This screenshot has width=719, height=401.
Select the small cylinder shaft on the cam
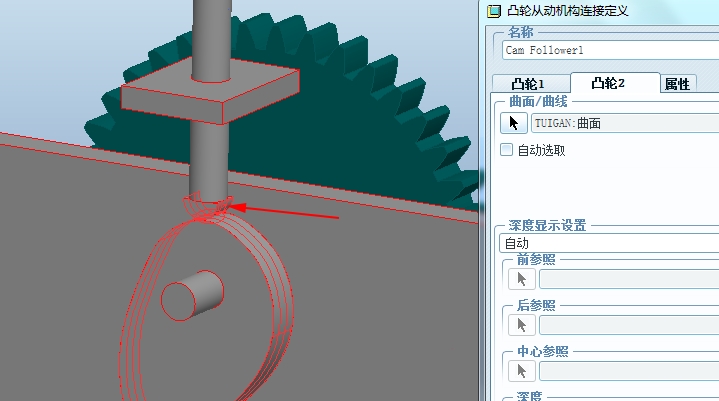tap(192, 296)
